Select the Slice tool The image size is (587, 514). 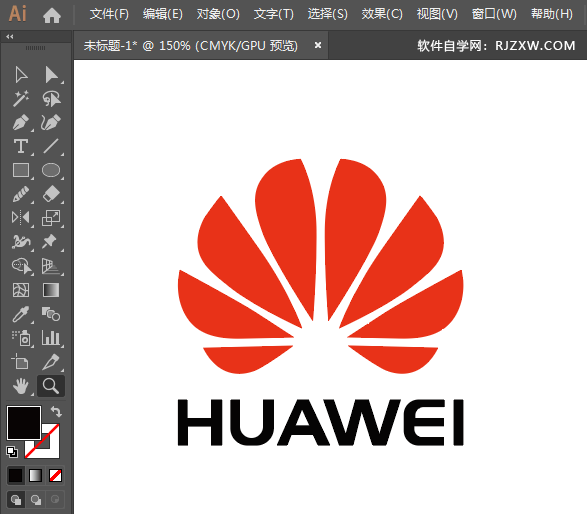51,362
